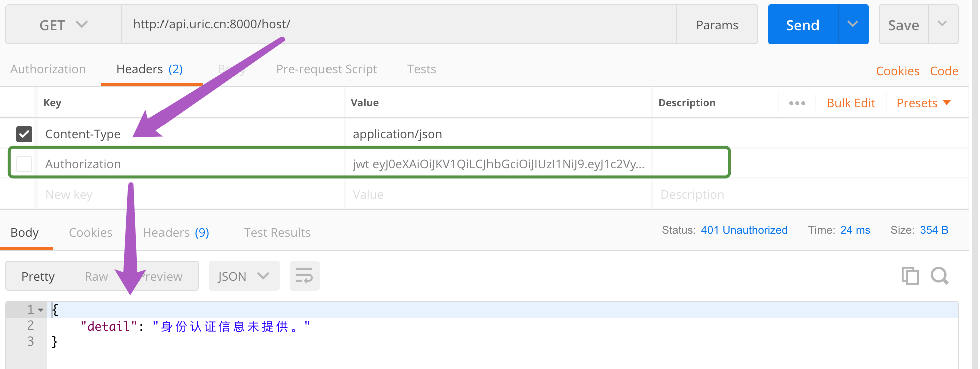This screenshot has height=369, width=980.
Task: Open the Cookies link
Action: 898,71
